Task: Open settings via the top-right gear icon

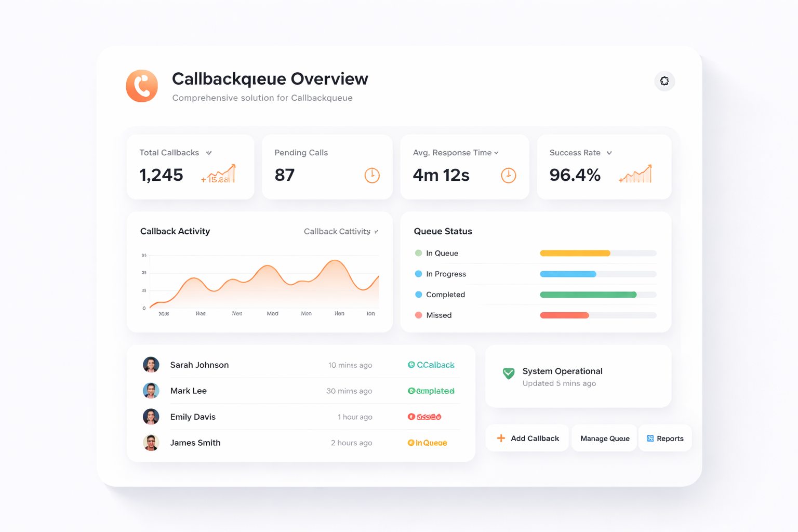Action: (664, 81)
